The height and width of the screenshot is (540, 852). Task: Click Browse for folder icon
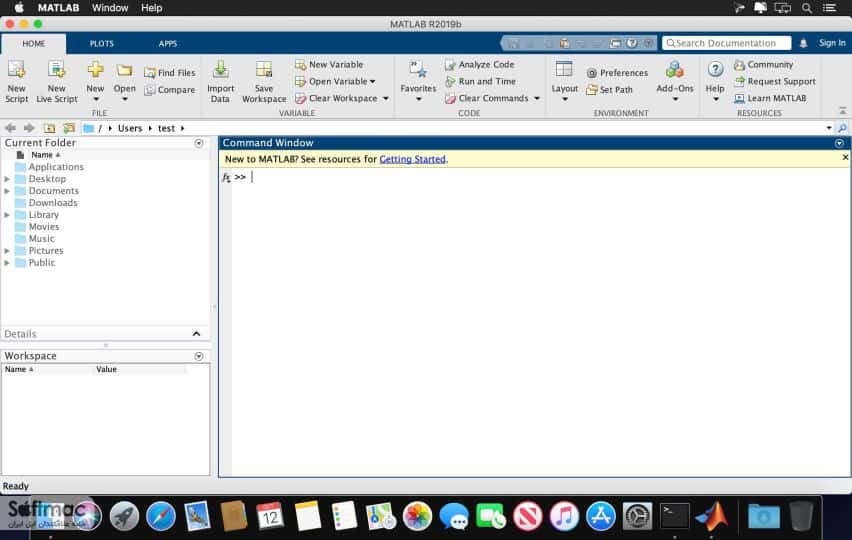(x=69, y=128)
